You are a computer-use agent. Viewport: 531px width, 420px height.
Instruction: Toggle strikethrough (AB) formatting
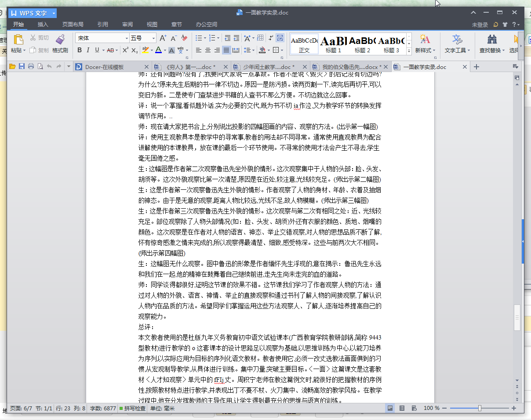coord(110,50)
